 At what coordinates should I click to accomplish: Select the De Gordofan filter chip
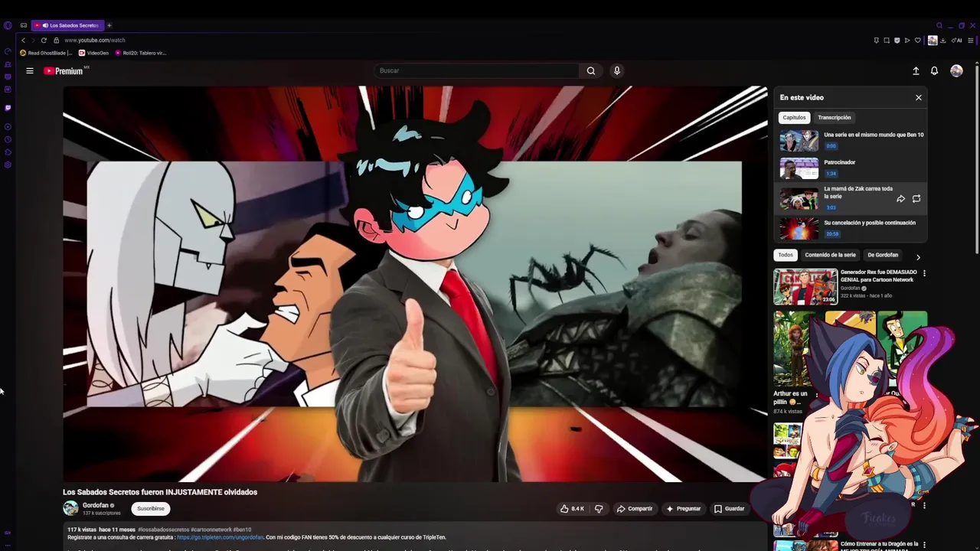click(x=883, y=255)
